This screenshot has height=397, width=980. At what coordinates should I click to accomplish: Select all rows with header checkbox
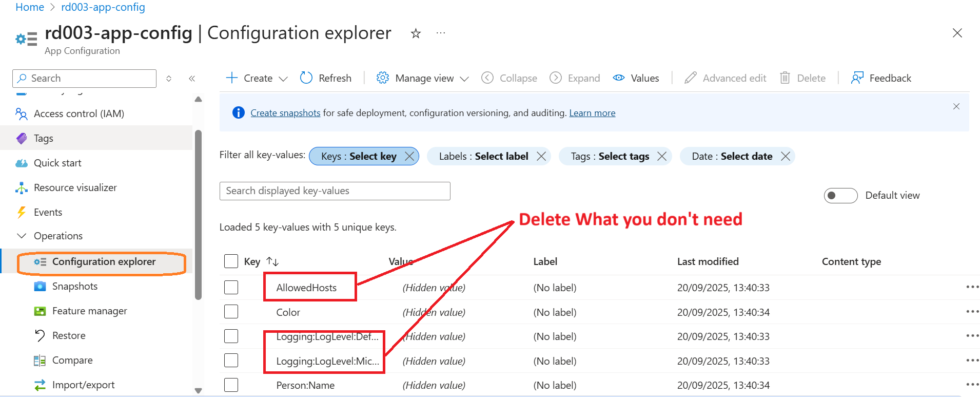(x=231, y=261)
